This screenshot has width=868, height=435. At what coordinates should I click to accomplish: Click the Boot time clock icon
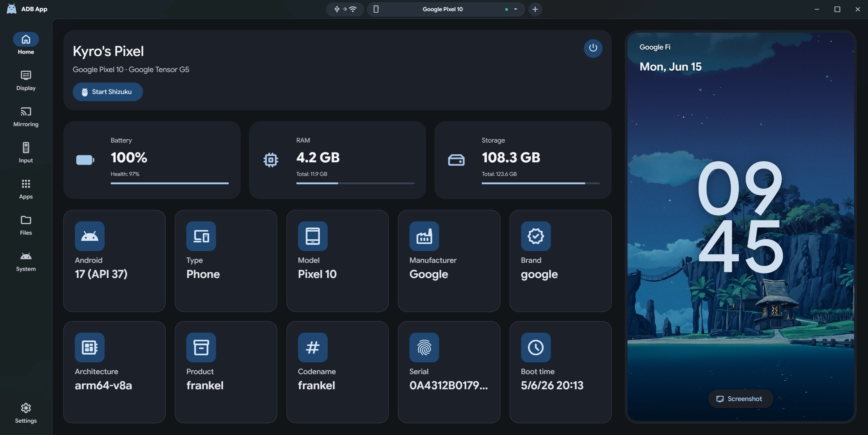[x=536, y=348]
